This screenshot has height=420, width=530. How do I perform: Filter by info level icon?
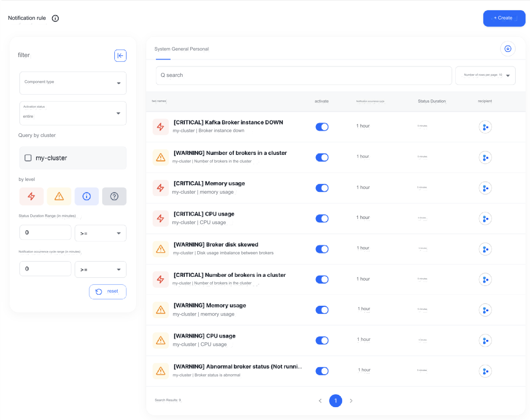(87, 196)
